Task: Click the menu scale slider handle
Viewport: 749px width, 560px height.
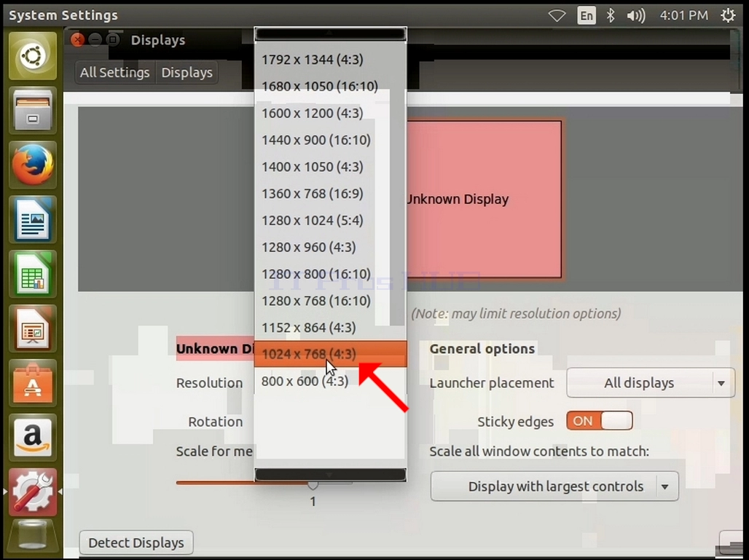Action: [x=313, y=486]
